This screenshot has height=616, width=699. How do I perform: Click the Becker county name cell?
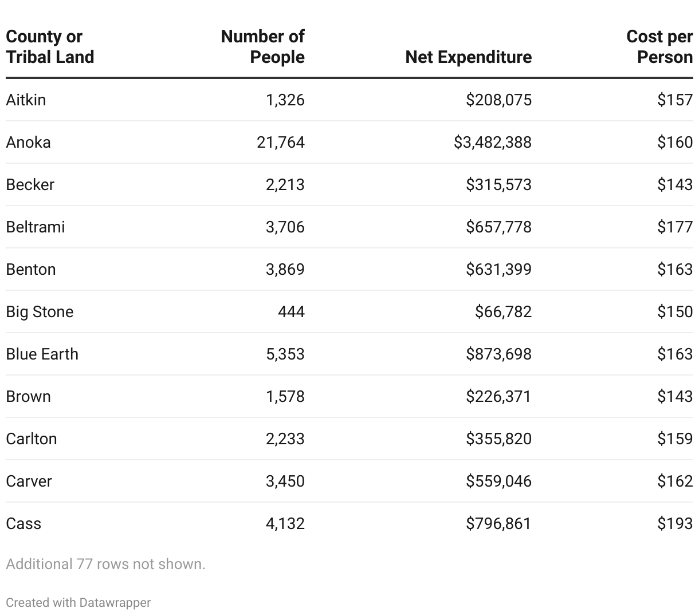tap(30, 185)
